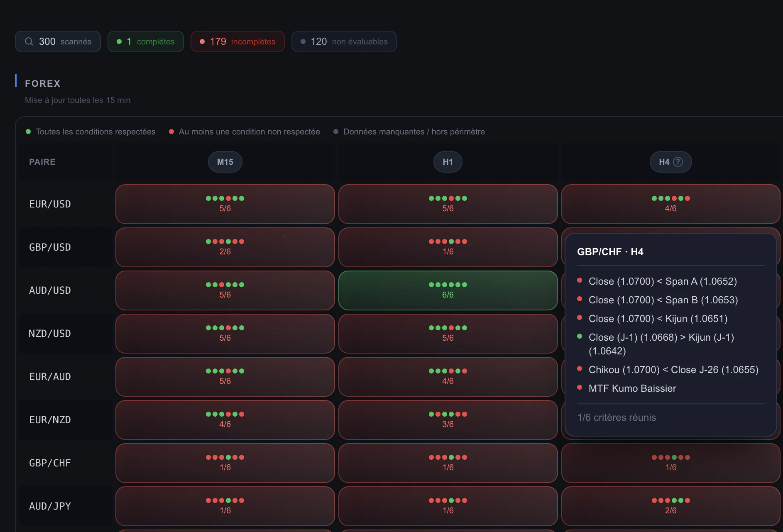783x532 pixels.
Task: Click the NZD/USD pair label
Action: pos(50,334)
